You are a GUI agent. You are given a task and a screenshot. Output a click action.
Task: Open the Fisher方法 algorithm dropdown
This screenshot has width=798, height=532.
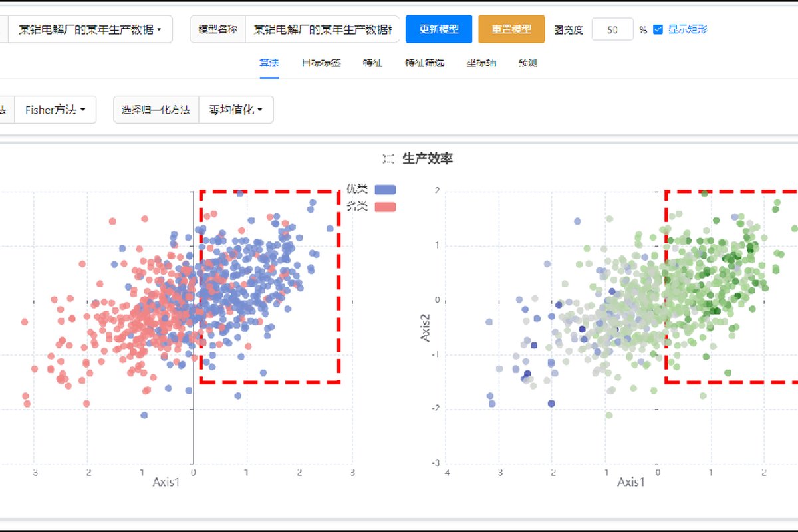(55, 110)
